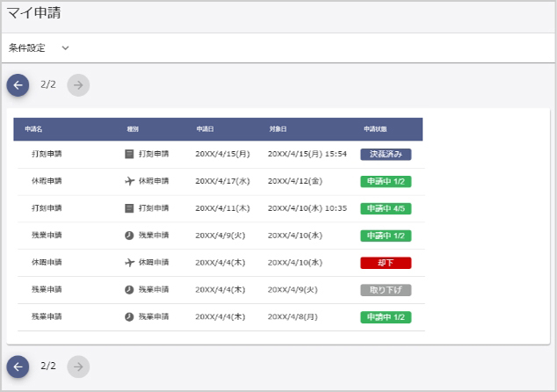The image size is (557, 392).
Task: Click target date 20XX/4/9(火)
Action: (293, 289)
